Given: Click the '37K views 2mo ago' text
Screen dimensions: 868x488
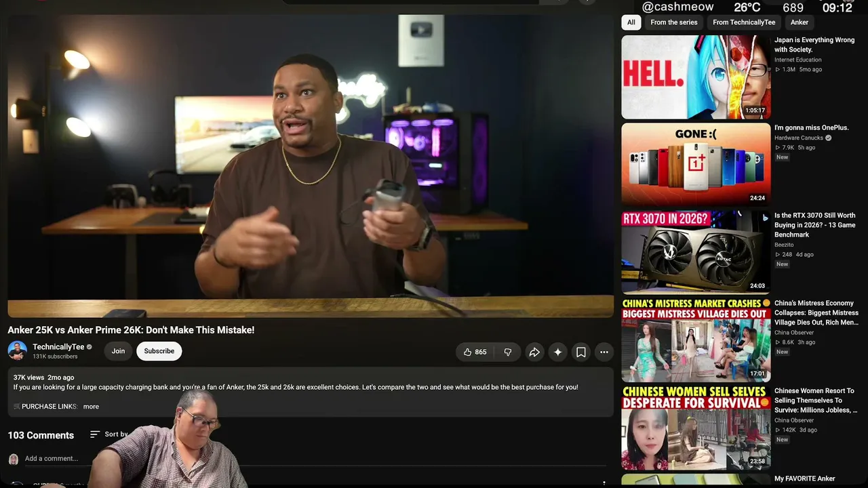Looking at the screenshot, I should click(x=43, y=378).
